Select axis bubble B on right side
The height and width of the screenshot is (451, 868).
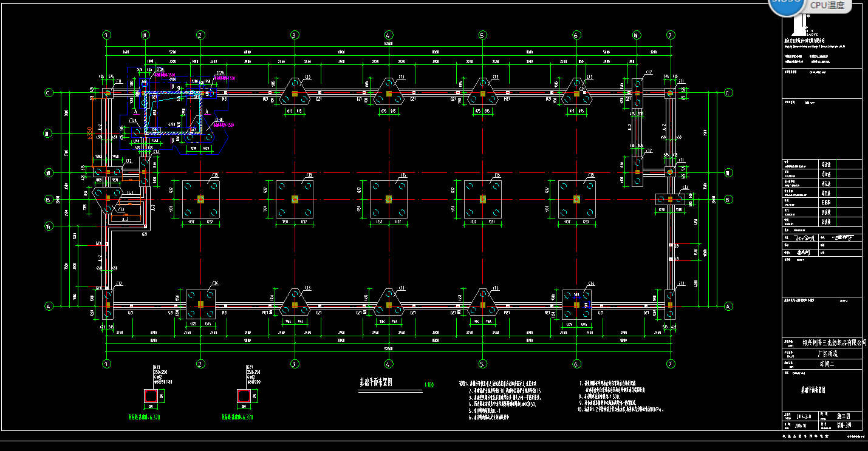pos(728,199)
